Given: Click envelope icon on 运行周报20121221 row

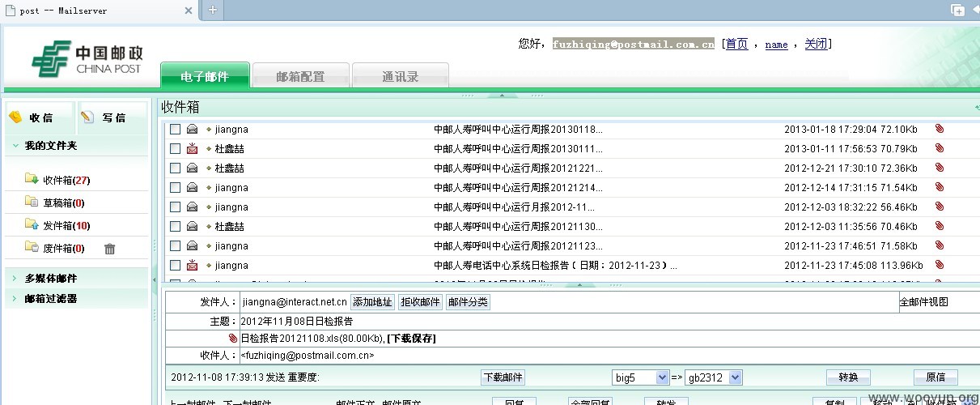Looking at the screenshot, I should click(x=192, y=168).
